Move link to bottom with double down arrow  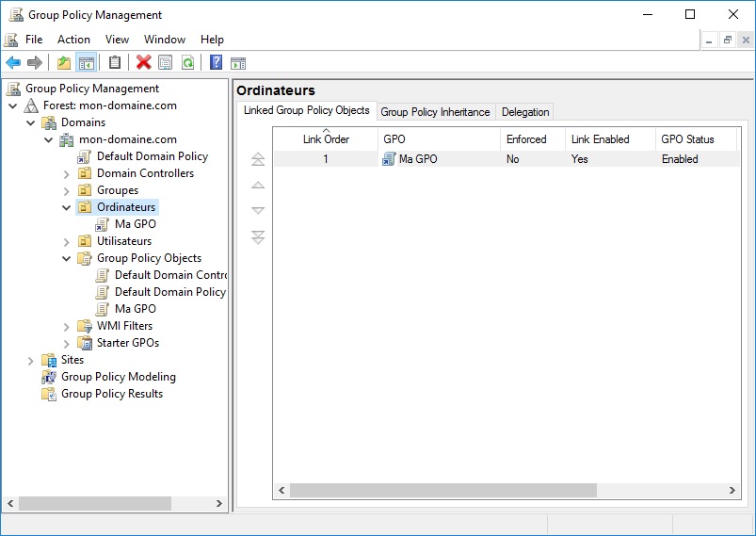(x=258, y=236)
